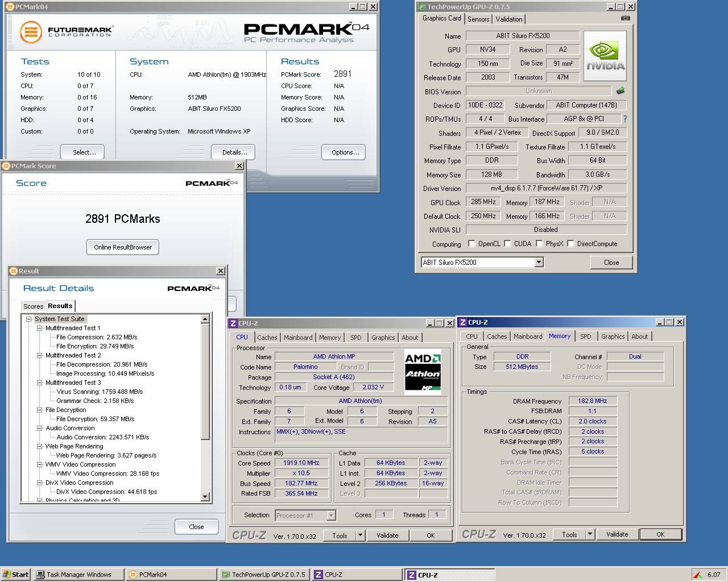Open the Mainboard tab in CPU-Z CPU window
Screen dimensions: 728x582
(x=298, y=338)
